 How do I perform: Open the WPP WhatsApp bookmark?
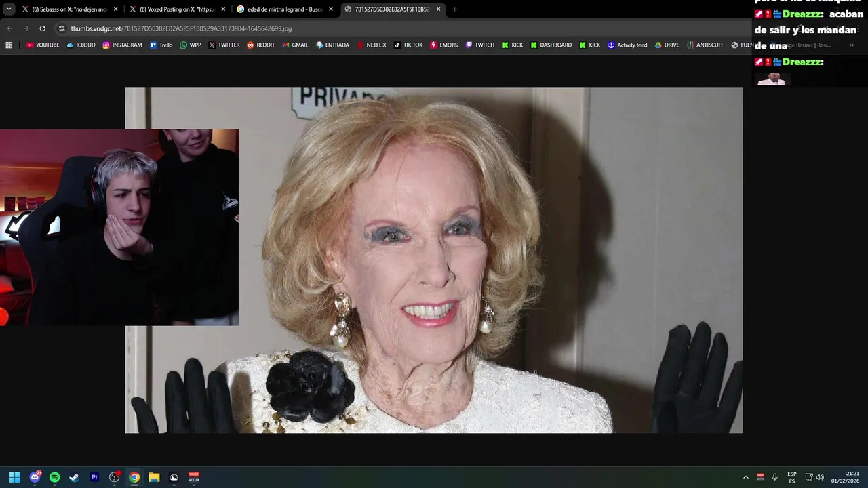(191, 45)
